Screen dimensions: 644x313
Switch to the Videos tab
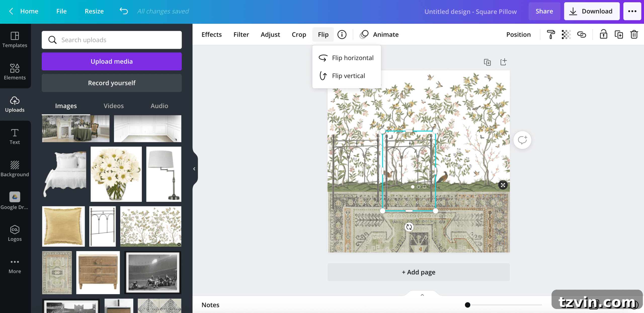(114, 106)
